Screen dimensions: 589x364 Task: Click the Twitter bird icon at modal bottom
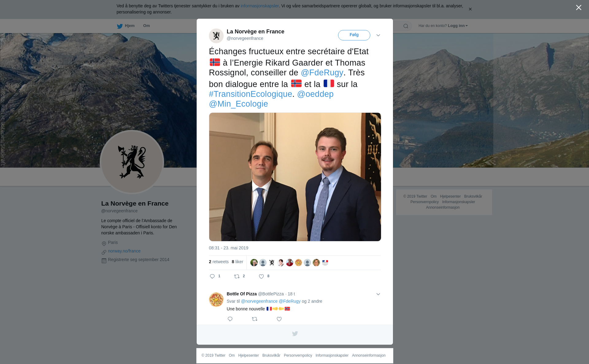coord(295,334)
